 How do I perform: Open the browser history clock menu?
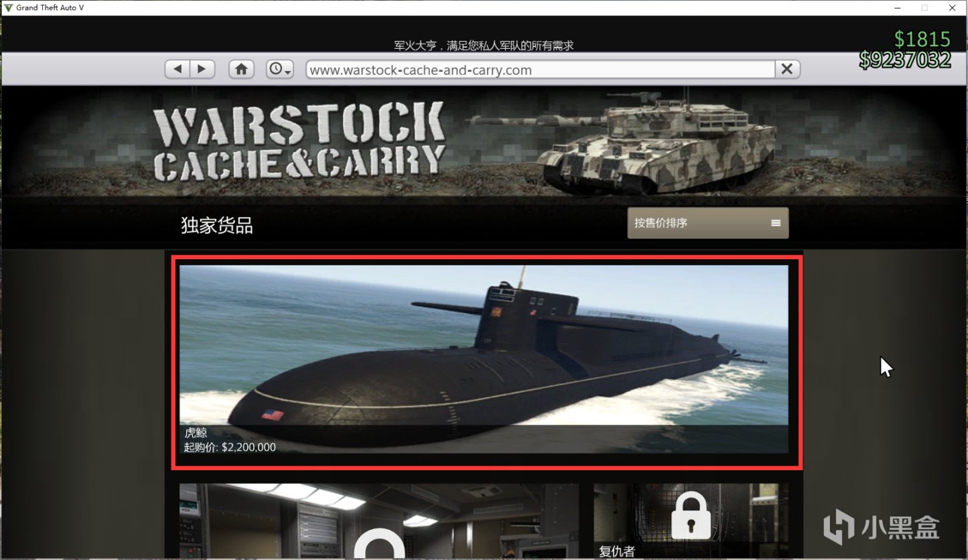tap(279, 69)
